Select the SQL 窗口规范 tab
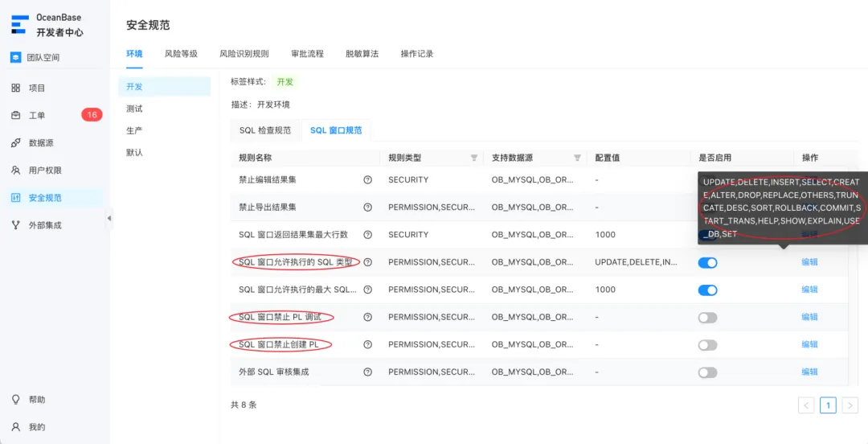 point(336,130)
